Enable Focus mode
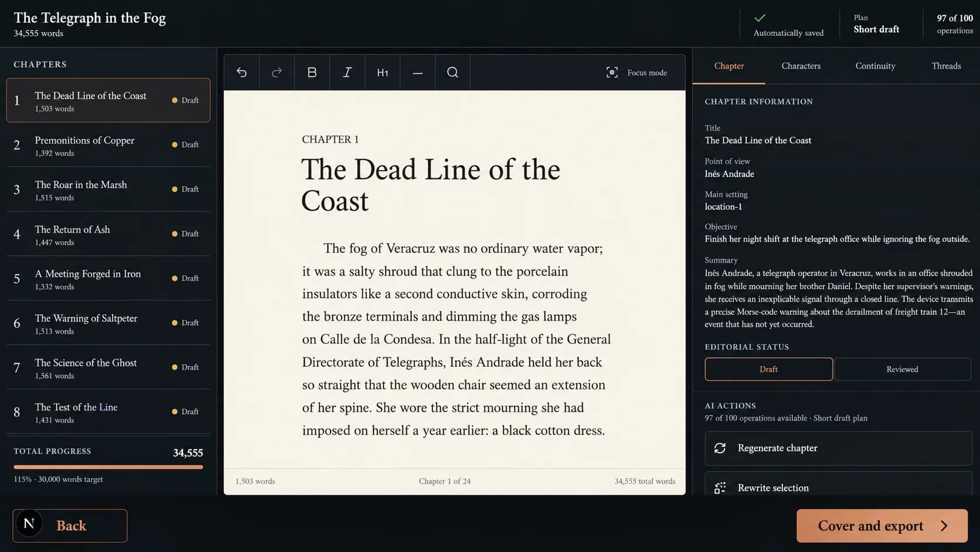Screen dimensions: 980x552 pos(637,73)
